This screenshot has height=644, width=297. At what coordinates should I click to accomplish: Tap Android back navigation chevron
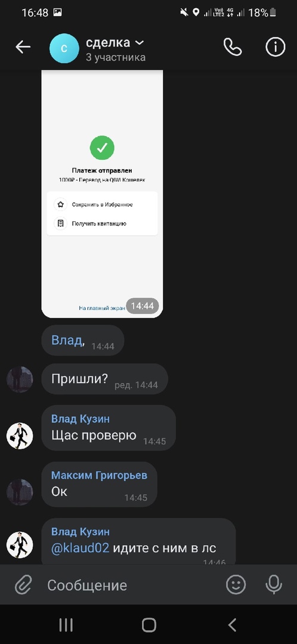click(232, 625)
